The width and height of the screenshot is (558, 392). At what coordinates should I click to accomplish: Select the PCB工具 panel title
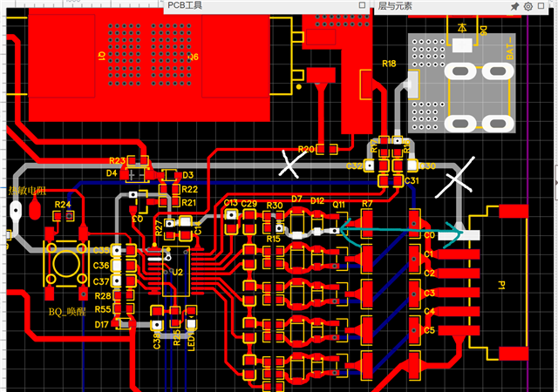(x=185, y=5)
